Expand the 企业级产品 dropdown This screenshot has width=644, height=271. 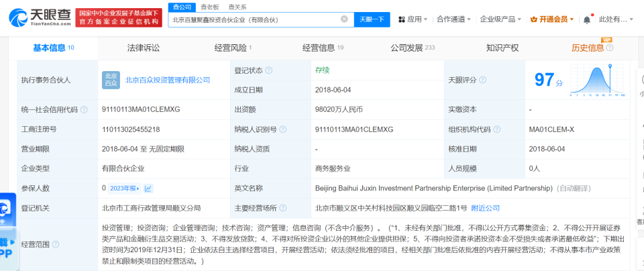[x=500, y=19]
